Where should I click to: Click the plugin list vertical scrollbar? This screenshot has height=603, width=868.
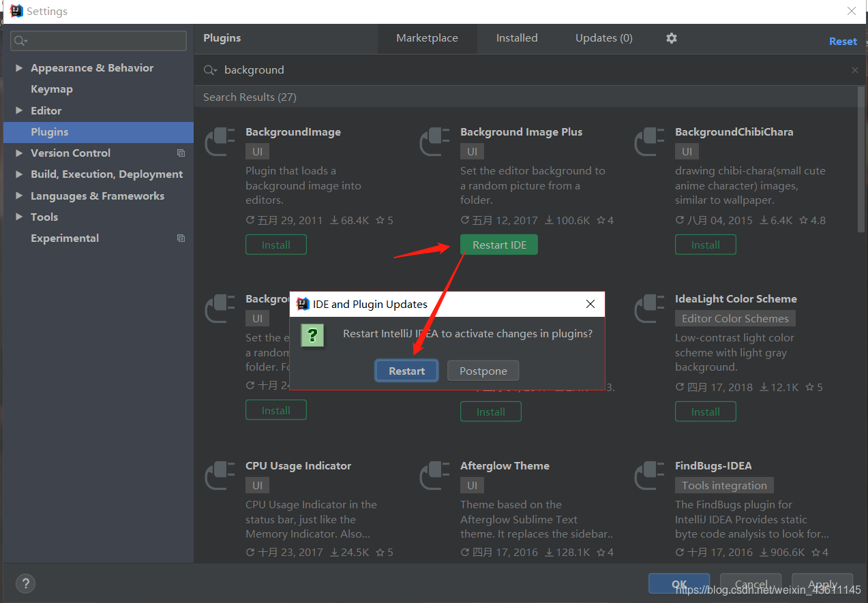tap(862, 159)
